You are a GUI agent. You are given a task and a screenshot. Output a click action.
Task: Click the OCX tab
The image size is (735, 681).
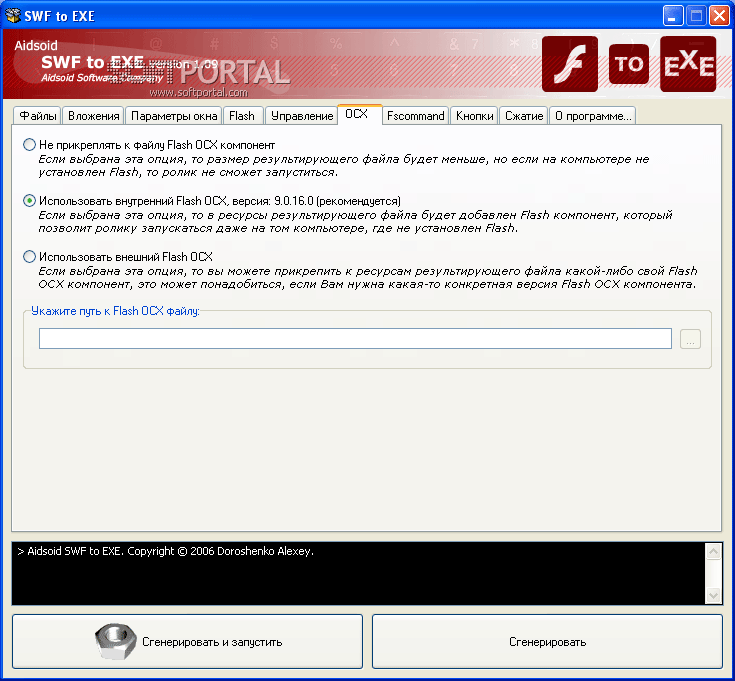[x=359, y=114]
